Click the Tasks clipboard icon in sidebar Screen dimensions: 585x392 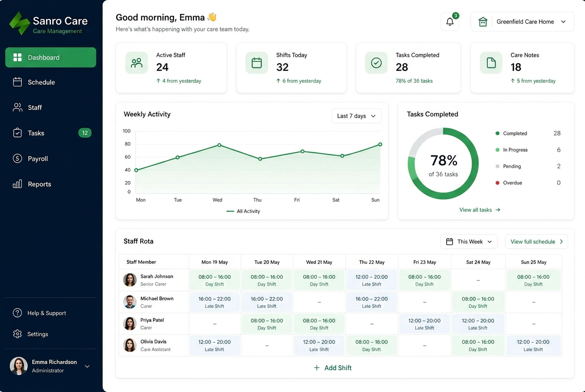18,133
